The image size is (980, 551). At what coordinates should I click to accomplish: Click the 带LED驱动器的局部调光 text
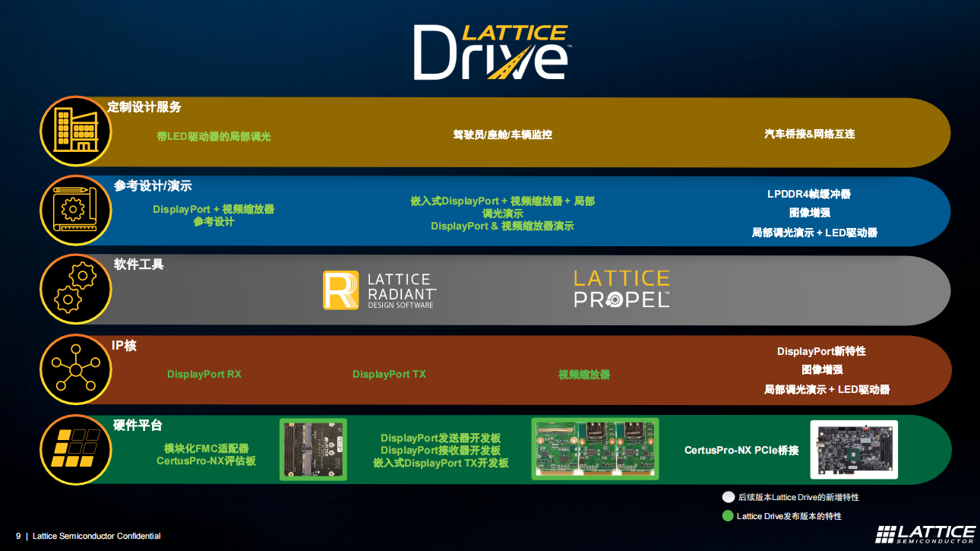(213, 137)
